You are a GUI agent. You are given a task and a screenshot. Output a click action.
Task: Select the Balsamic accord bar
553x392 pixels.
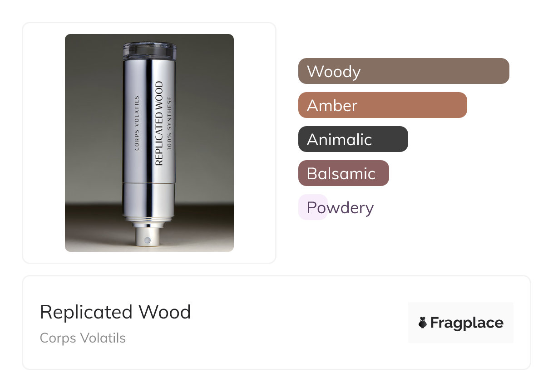click(x=343, y=173)
